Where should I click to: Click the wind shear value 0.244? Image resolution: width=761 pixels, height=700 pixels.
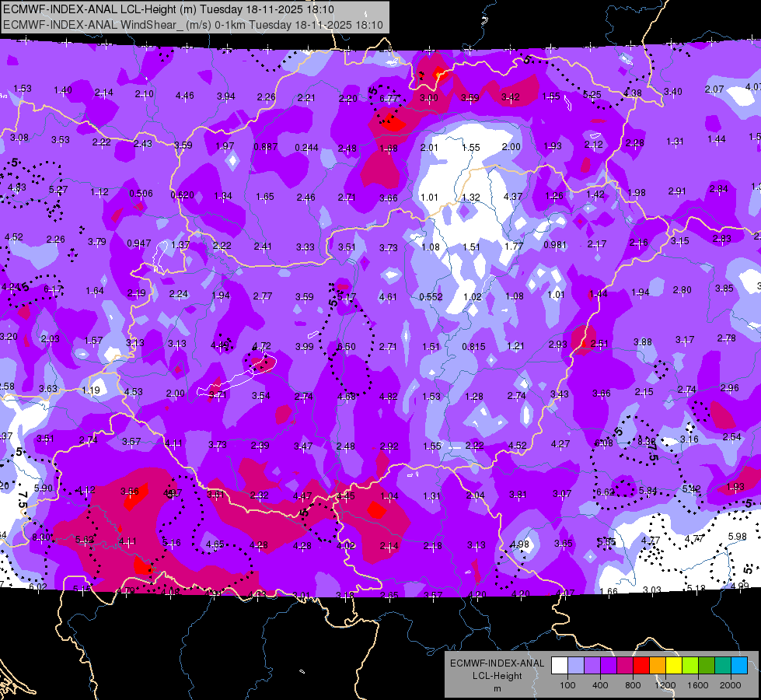pos(307,147)
